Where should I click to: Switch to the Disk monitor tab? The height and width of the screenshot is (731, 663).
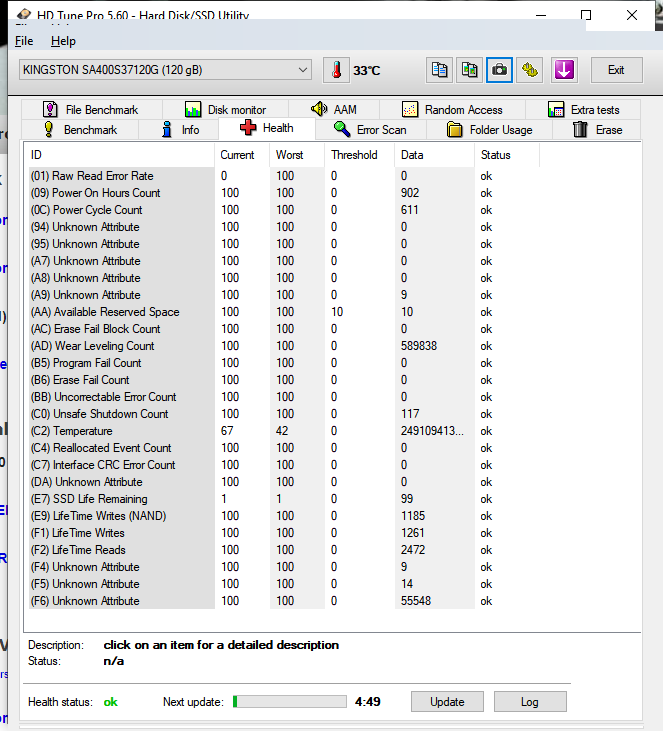pos(226,110)
